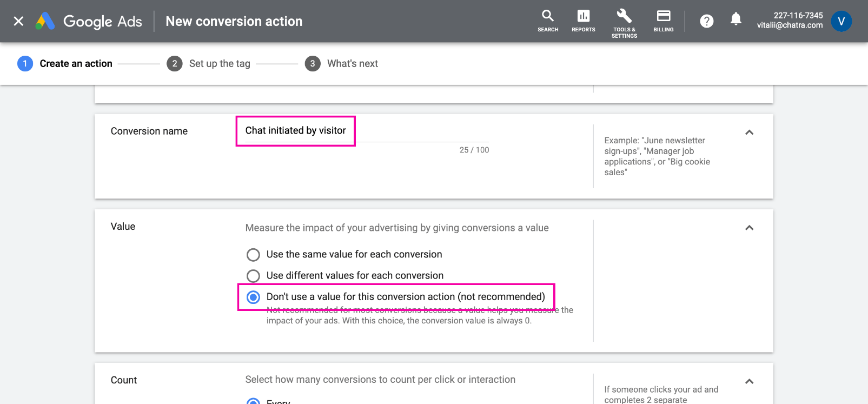
Task: Open Tools & Settings wrench
Action: pos(624,23)
